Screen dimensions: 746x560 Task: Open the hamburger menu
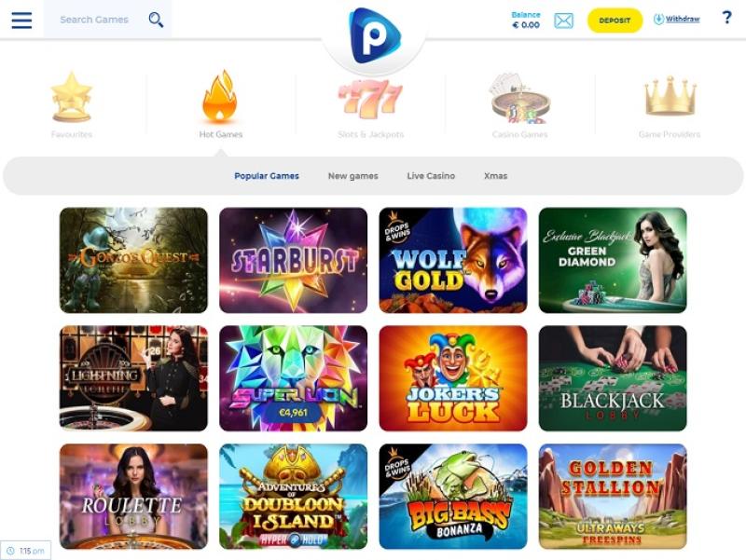click(x=21, y=20)
